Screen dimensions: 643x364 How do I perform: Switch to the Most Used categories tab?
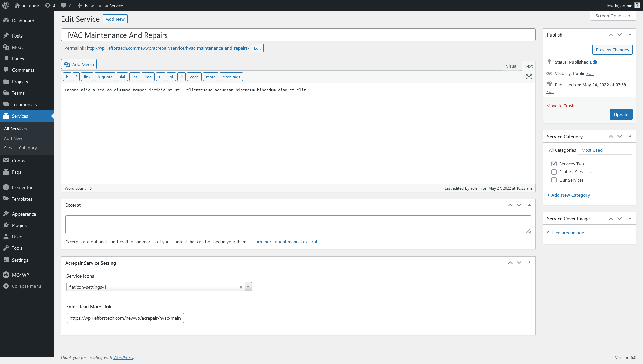click(592, 150)
